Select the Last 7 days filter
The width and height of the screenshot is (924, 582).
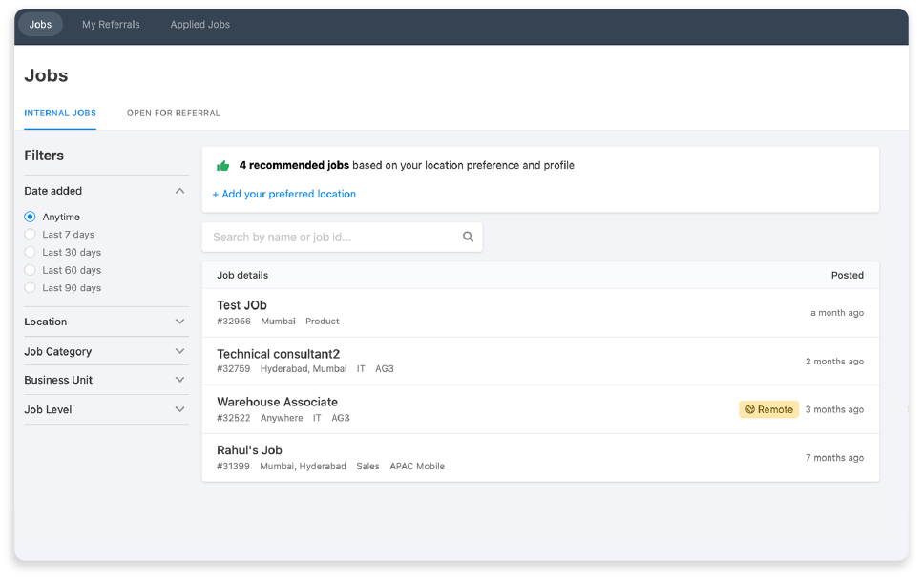click(31, 235)
